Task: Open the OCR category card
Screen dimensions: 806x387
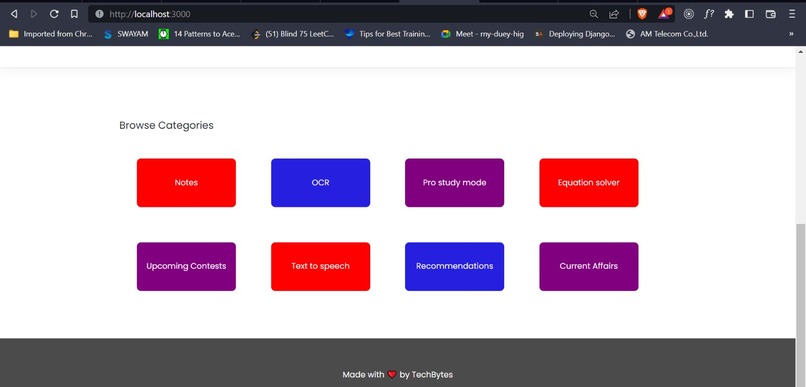Action: click(x=320, y=182)
